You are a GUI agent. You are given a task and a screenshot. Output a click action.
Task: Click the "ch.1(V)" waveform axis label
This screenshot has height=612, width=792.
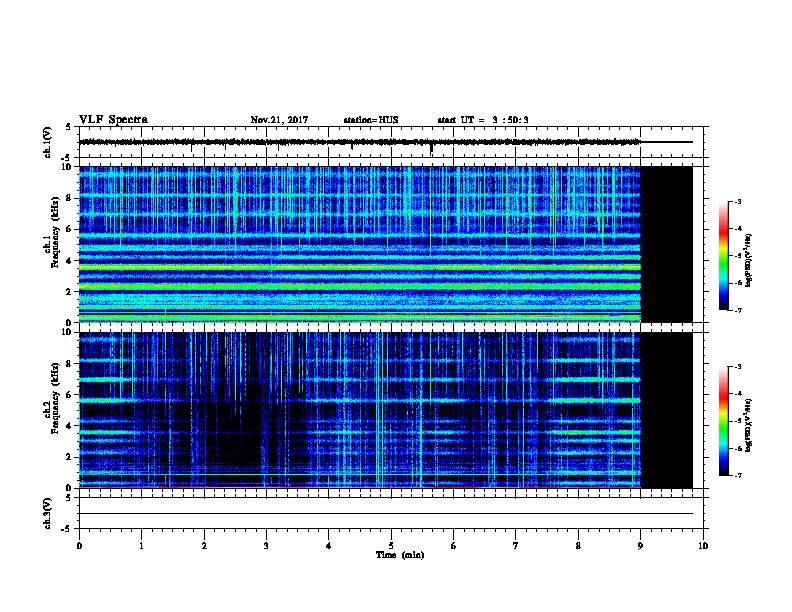tap(47, 142)
